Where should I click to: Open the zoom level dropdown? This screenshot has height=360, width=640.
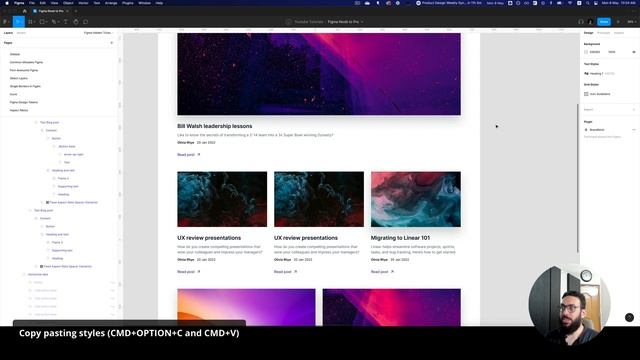[x=631, y=22]
